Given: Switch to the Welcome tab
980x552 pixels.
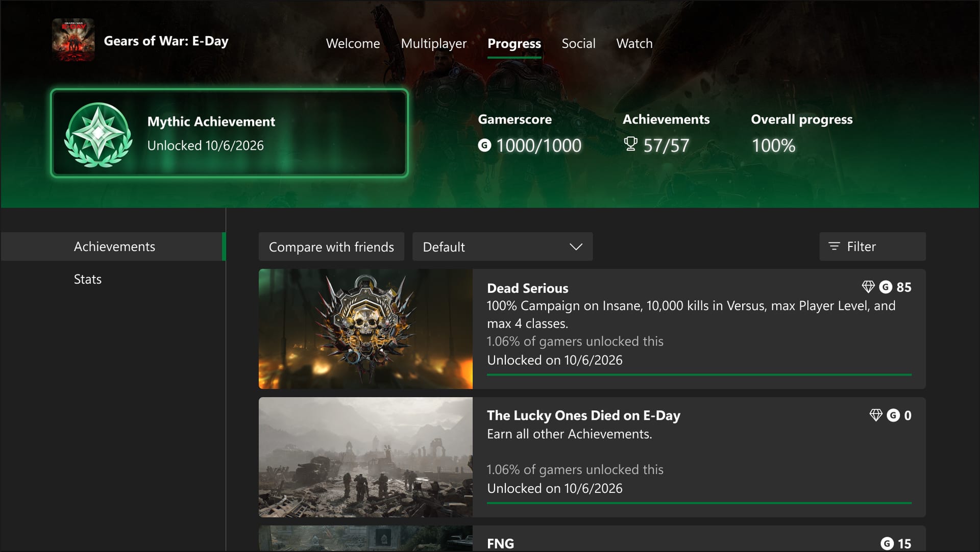Looking at the screenshot, I should tap(353, 43).
